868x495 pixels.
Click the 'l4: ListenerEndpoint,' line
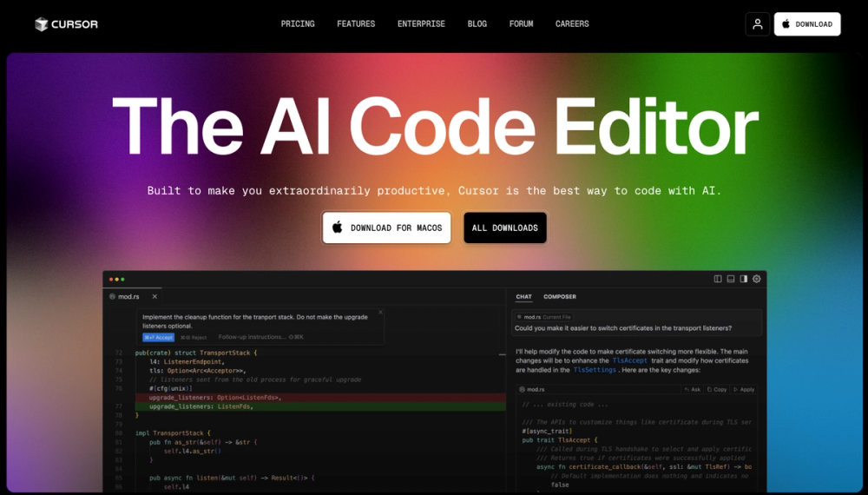[x=187, y=361]
